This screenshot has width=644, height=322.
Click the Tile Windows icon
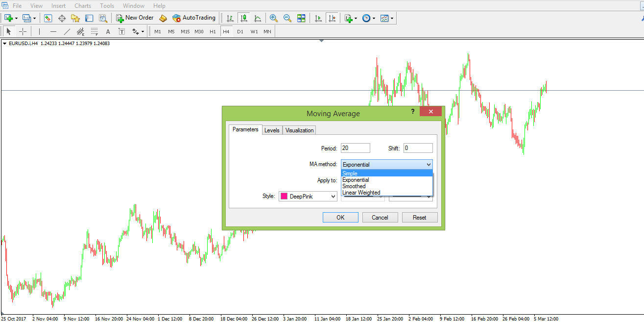301,18
